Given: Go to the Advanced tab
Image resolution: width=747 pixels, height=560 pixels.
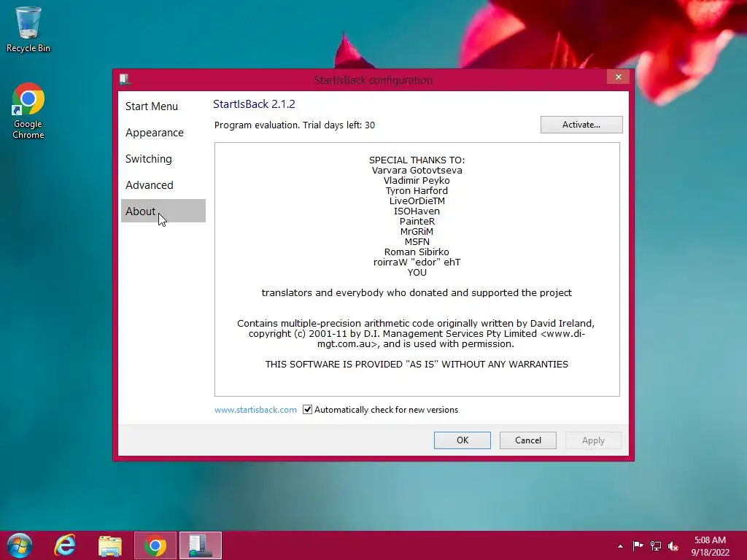Looking at the screenshot, I should (149, 184).
